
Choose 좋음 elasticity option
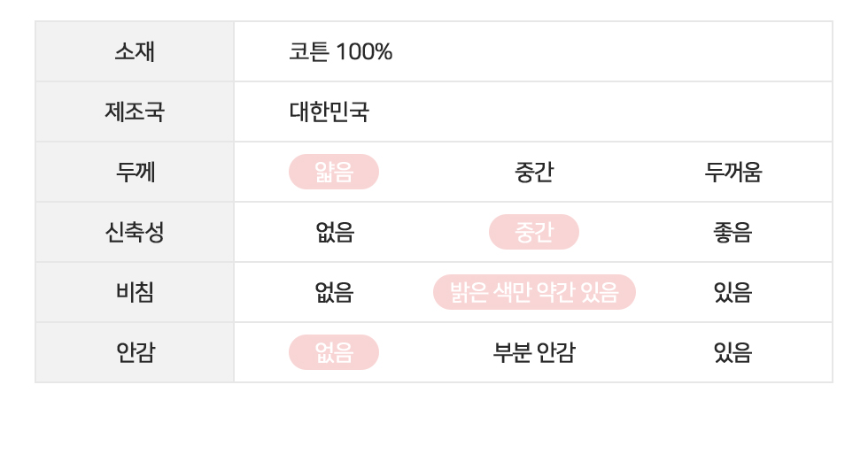point(733,232)
